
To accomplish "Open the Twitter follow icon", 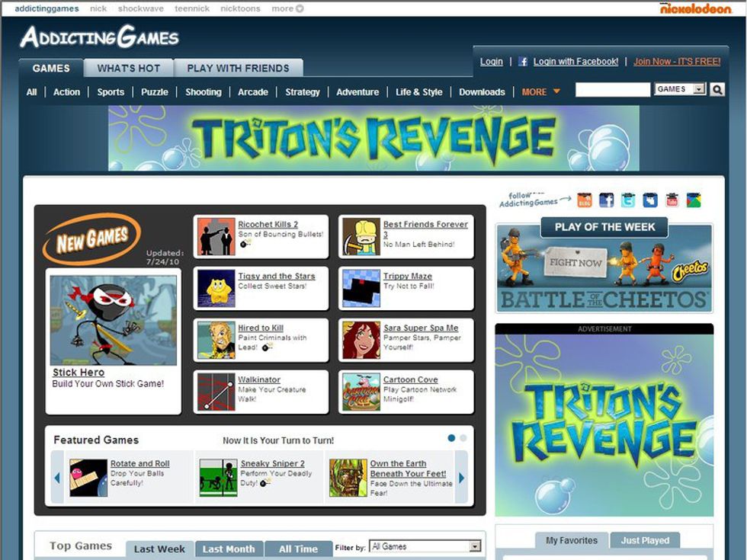I will coord(628,200).
